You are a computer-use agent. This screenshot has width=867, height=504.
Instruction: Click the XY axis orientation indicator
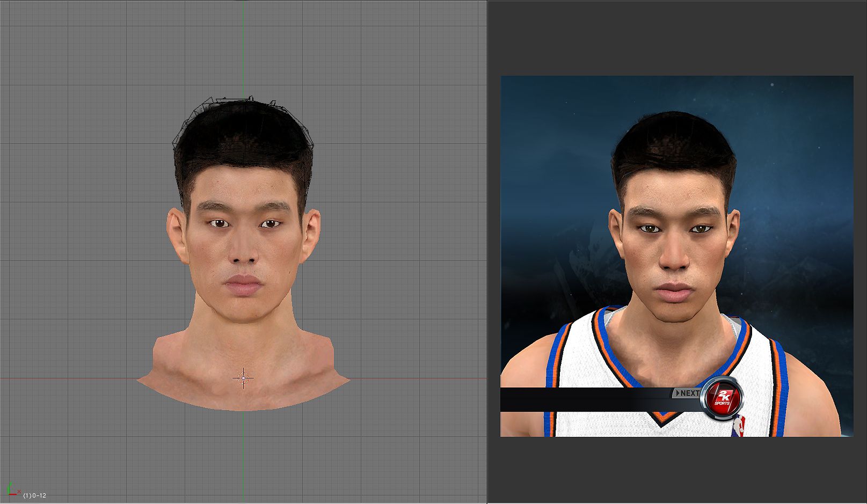[12, 490]
